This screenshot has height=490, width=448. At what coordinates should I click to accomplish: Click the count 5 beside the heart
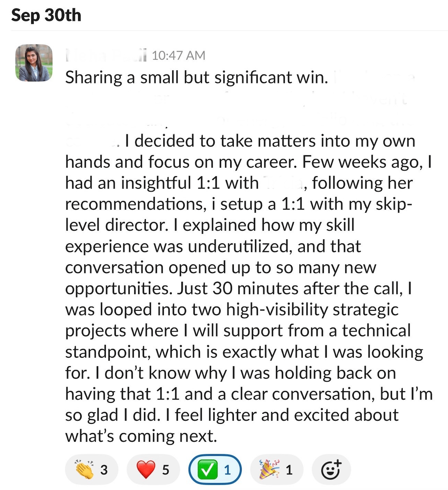coord(166,469)
